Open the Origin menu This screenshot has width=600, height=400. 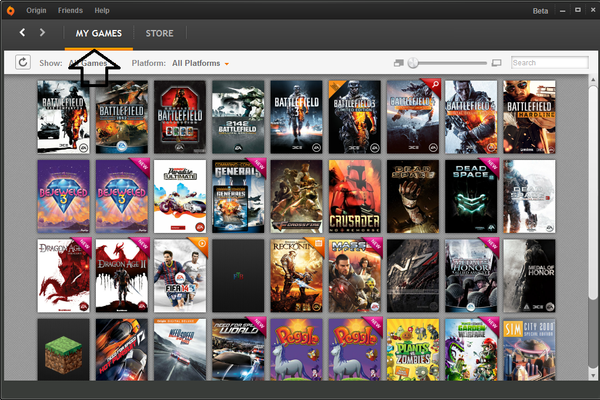(x=37, y=10)
